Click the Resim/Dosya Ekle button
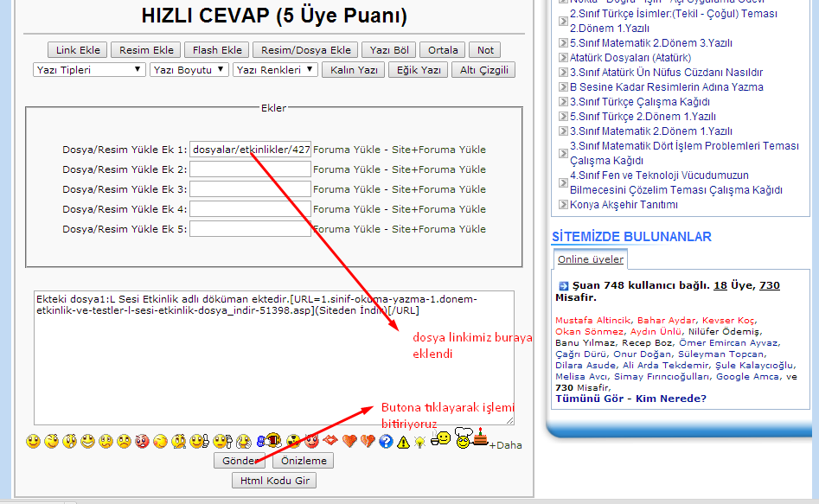This screenshot has height=504, width=819. click(x=305, y=50)
